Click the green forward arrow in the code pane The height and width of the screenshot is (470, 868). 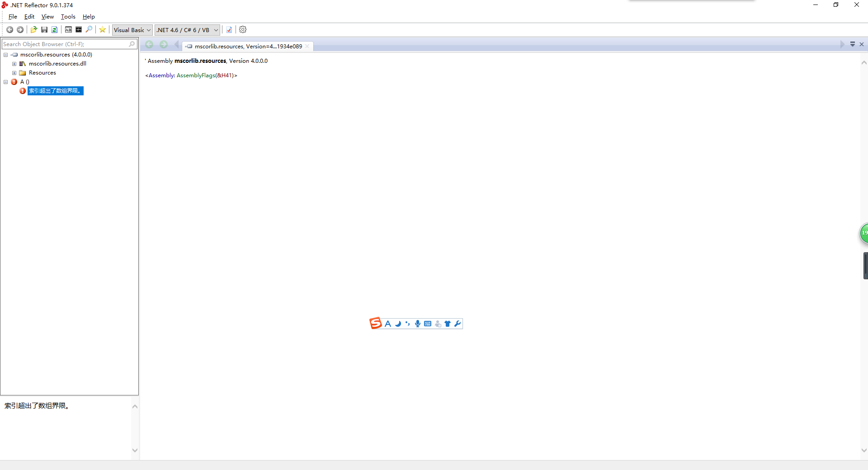tap(164, 44)
